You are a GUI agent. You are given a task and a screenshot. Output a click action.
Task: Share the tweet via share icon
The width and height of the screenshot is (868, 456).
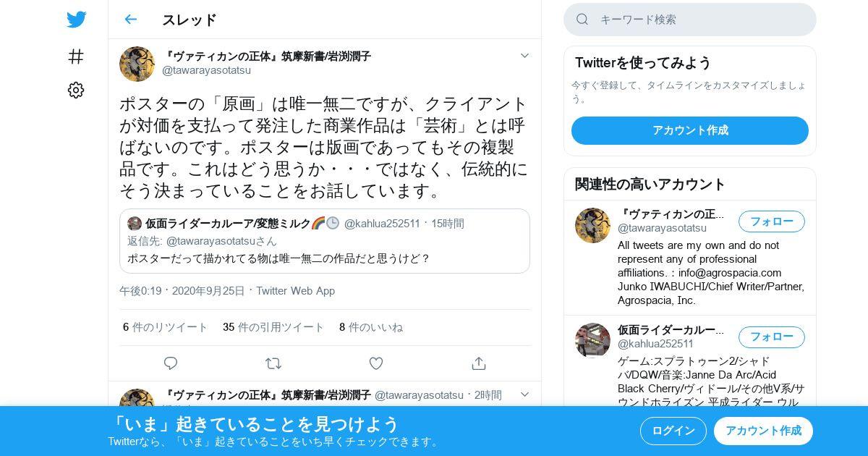tap(478, 363)
